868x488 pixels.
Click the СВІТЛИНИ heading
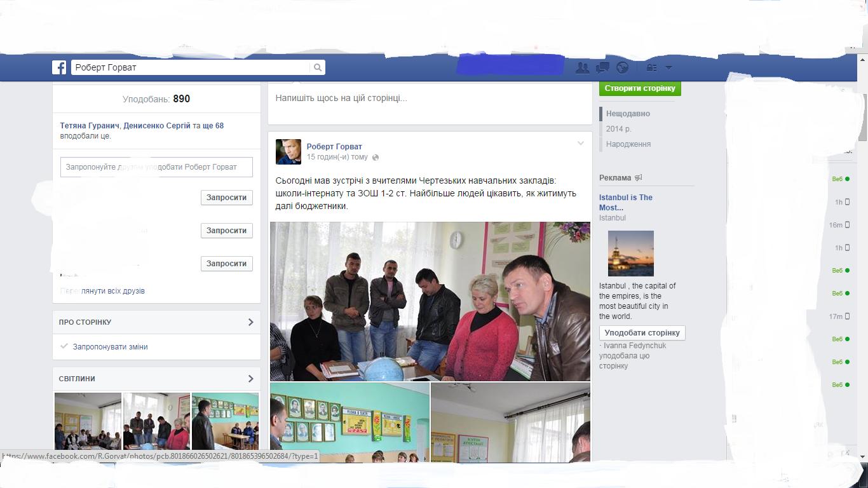[77, 379]
